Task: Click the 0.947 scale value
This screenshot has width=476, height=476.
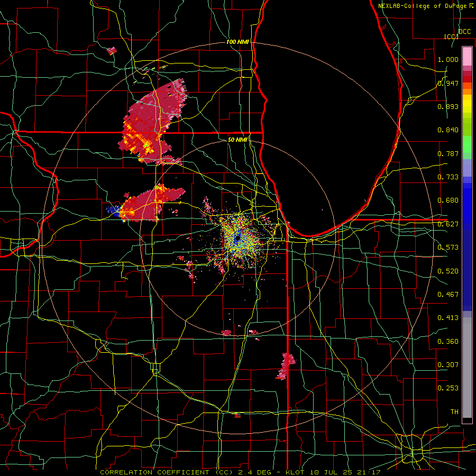Action: [448, 83]
